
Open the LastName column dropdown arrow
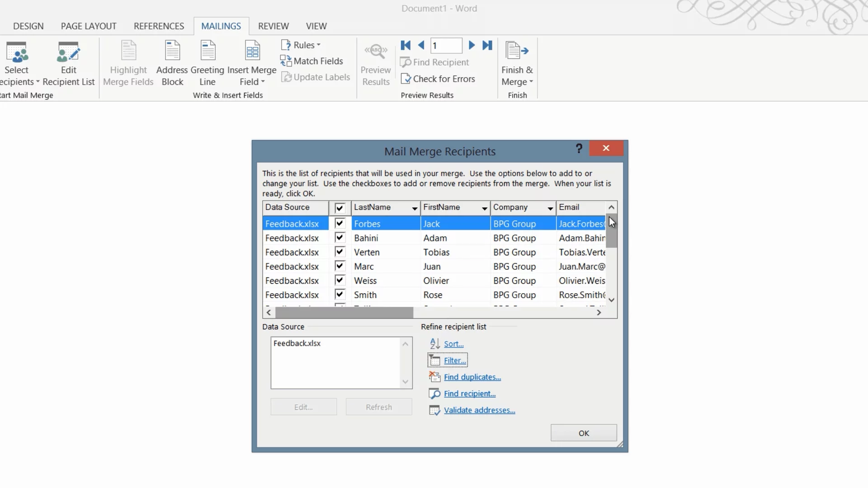pyautogui.click(x=414, y=208)
